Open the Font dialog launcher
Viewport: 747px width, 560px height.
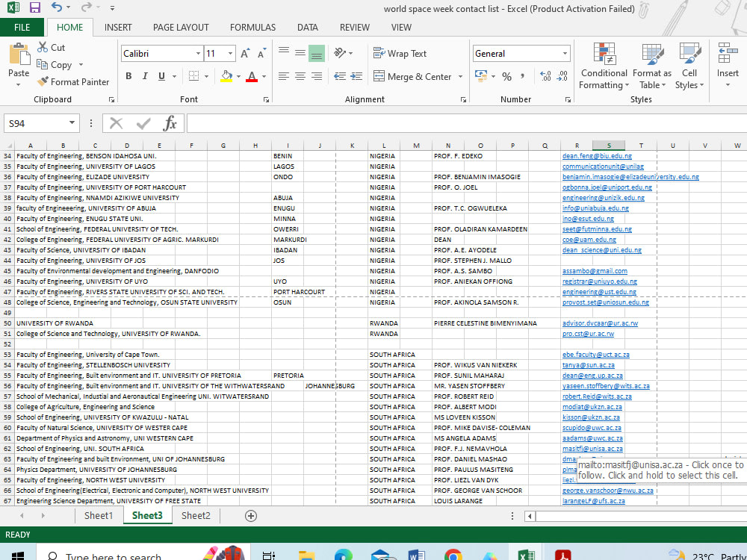pyautogui.click(x=267, y=99)
